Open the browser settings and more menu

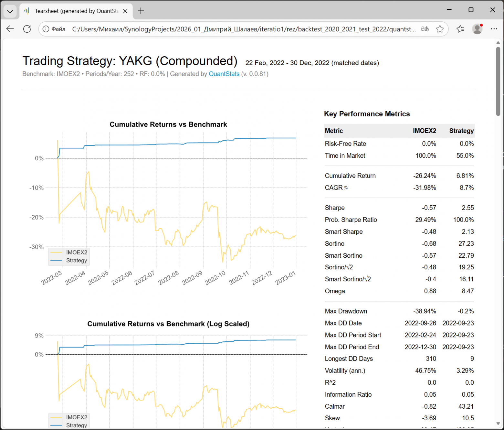point(494,29)
